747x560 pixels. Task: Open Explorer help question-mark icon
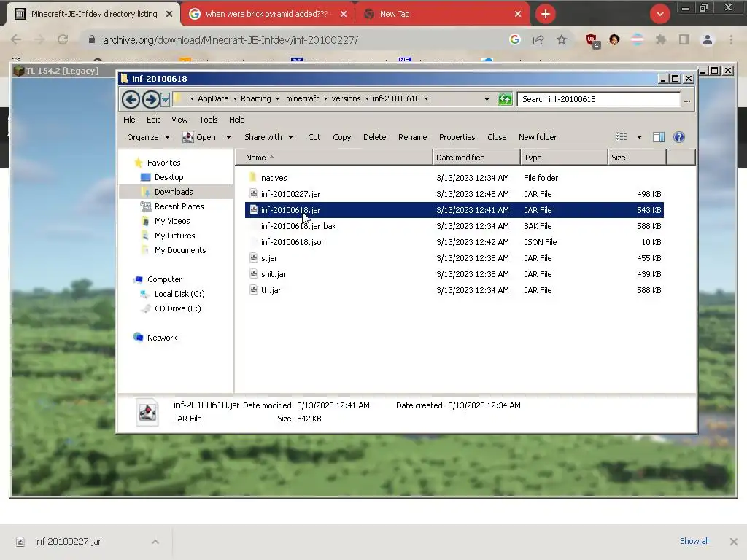679,137
